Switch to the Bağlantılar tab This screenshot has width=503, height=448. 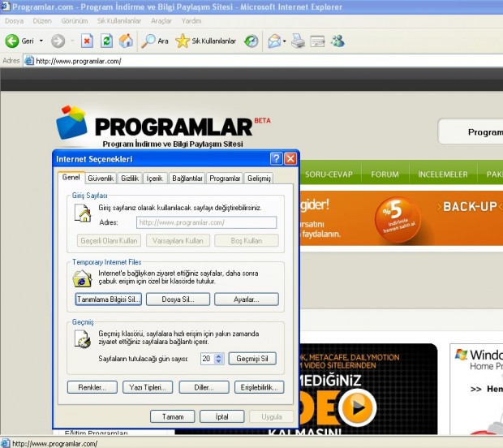pyautogui.click(x=187, y=179)
